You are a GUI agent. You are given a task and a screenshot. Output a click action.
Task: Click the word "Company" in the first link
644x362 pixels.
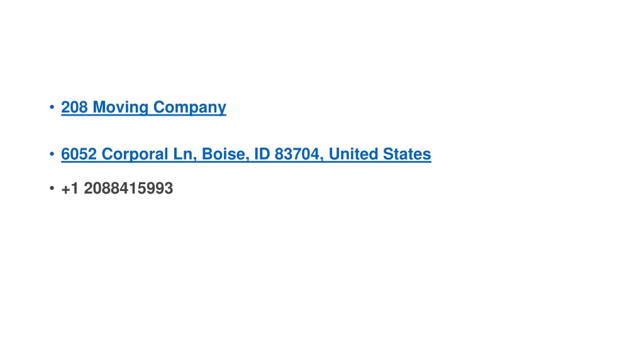pos(190,107)
